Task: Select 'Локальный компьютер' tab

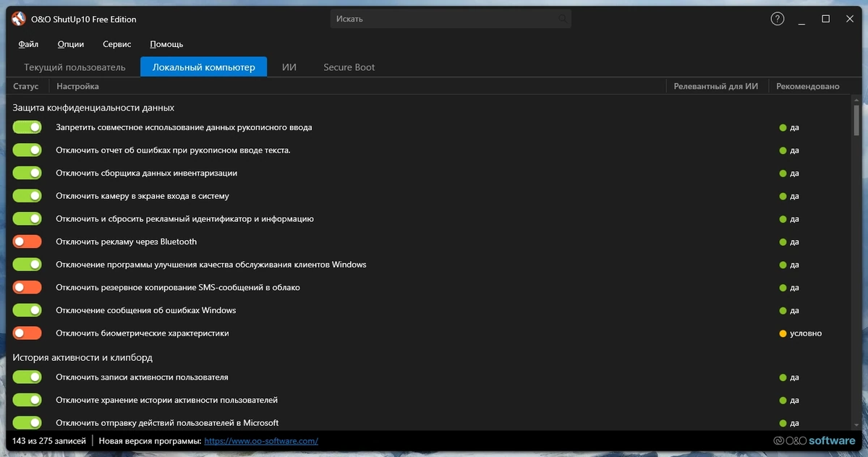Action: pos(203,67)
